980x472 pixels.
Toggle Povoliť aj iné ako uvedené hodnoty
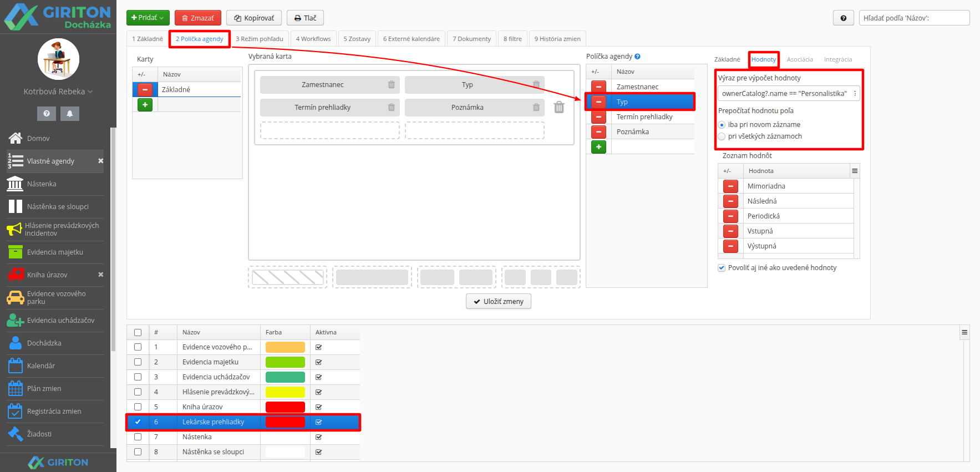point(722,268)
